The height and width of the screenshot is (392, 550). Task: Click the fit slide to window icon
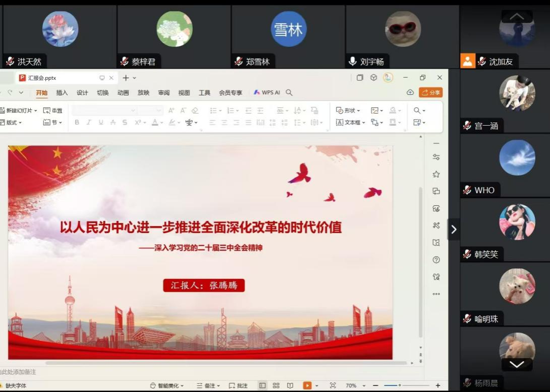333,385
